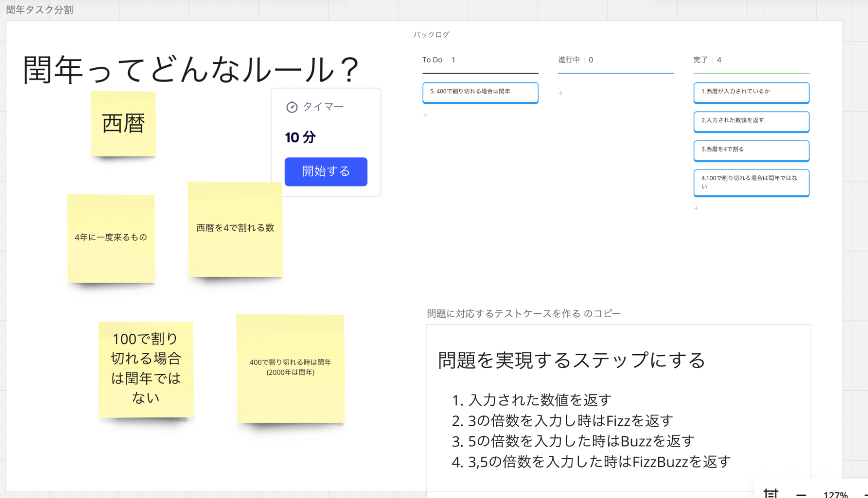The image size is (868, 498).
Task: Open the 127% zoom level menu
Action: tap(835, 494)
